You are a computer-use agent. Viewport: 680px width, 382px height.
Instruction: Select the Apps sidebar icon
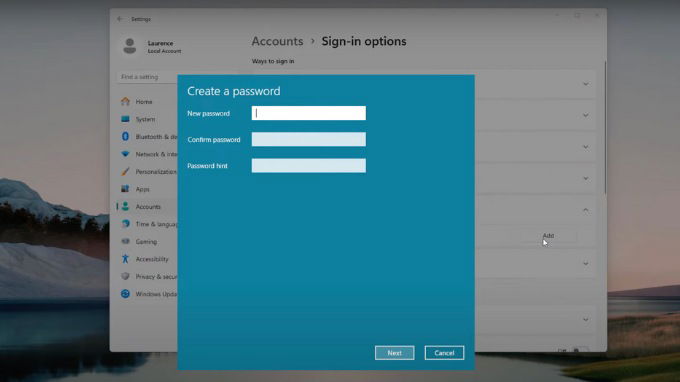point(125,189)
